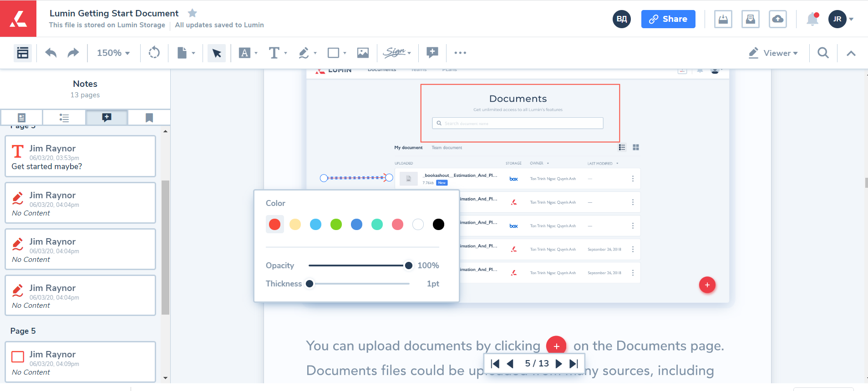Upload the document to cloud
Viewport: 868px width, 391px height.
pos(778,19)
